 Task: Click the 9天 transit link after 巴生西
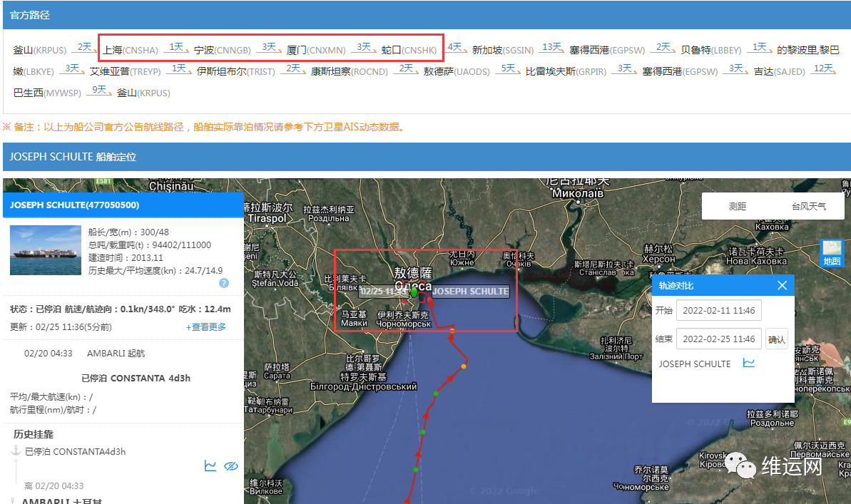pyautogui.click(x=99, y=90)
